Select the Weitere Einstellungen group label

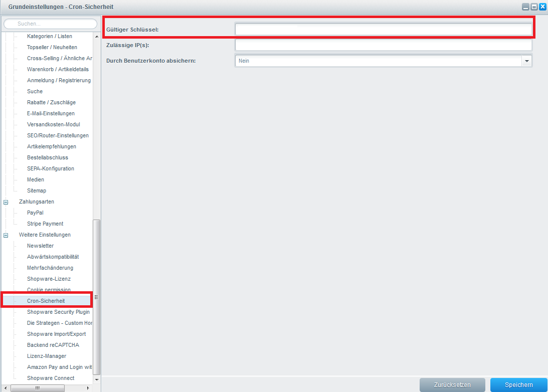[45, 235]
